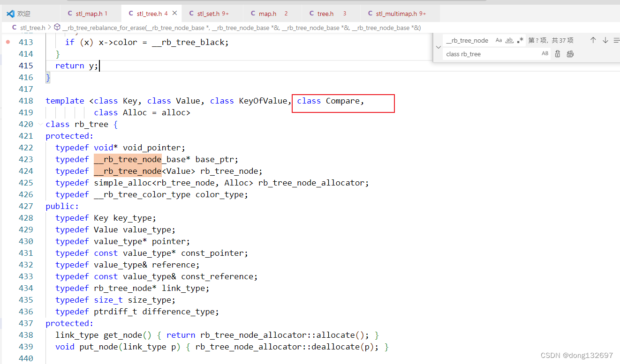
Task: Click the VS Code logo on 欢迎 tab
Action: click(x=10, y=14)
